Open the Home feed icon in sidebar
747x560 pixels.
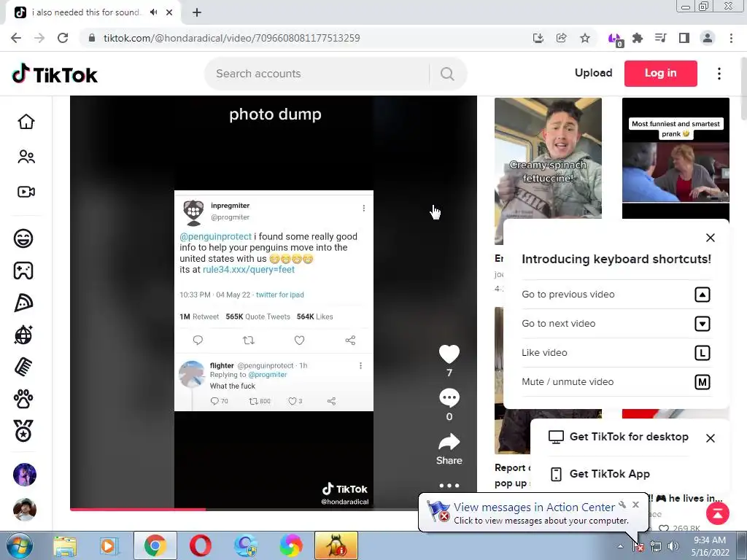26,122
